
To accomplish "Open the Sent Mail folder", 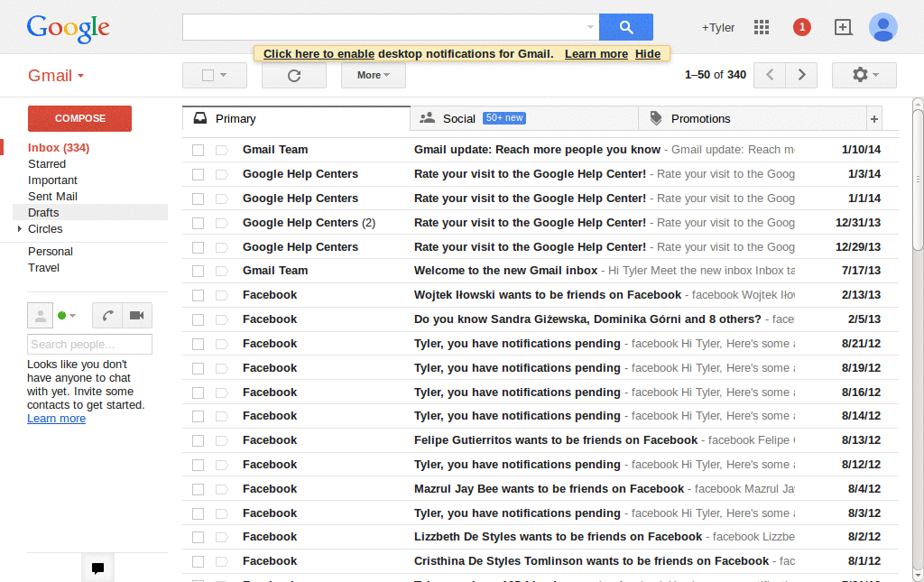I will click(52, 197).
